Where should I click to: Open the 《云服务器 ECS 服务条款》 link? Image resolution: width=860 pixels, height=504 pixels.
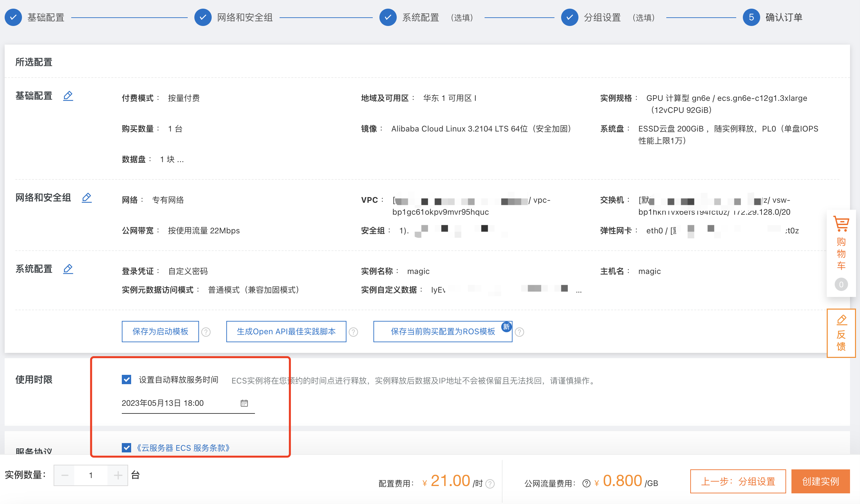(184, 448)
